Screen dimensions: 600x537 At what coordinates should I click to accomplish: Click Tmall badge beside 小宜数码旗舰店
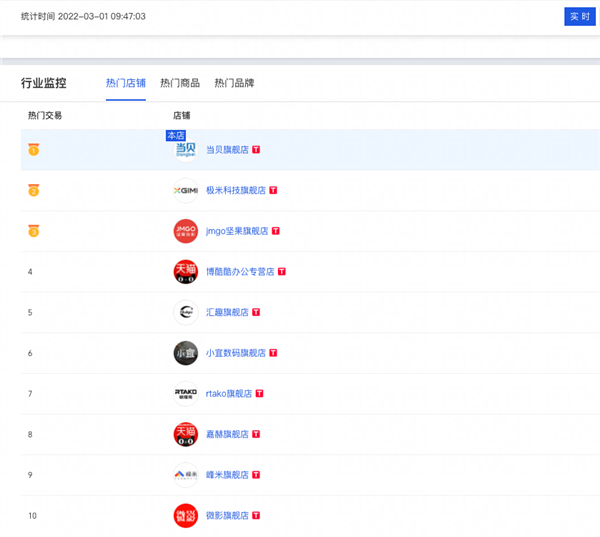(x=273, y=353)
